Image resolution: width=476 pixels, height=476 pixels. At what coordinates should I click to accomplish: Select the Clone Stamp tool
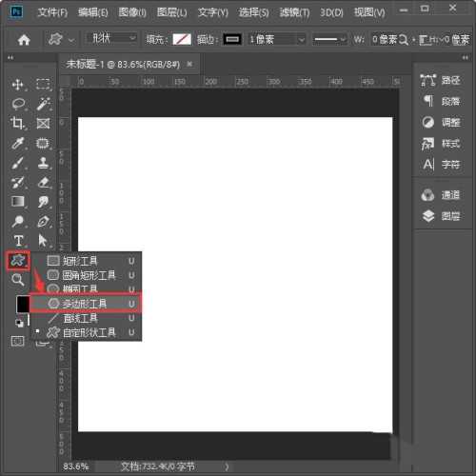point(43,163)
